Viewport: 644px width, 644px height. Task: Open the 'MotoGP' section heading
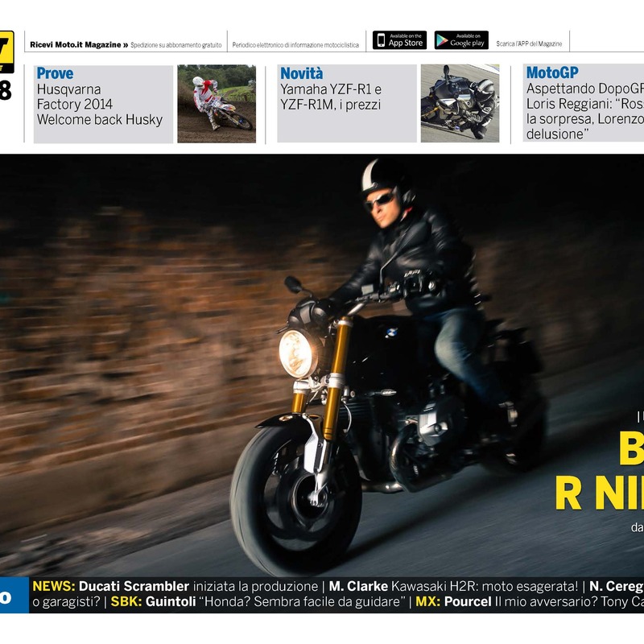[552, 73]
